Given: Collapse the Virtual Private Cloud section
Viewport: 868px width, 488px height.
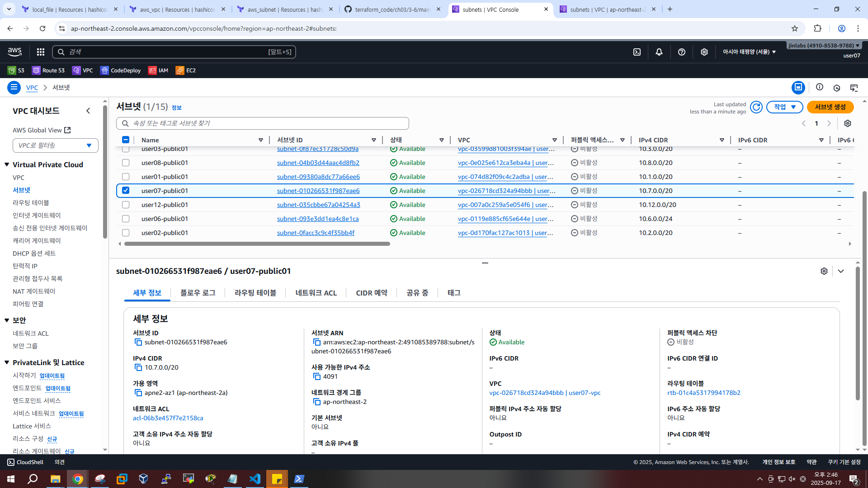Looking at the screenshot, I should (x=7, y=165).
